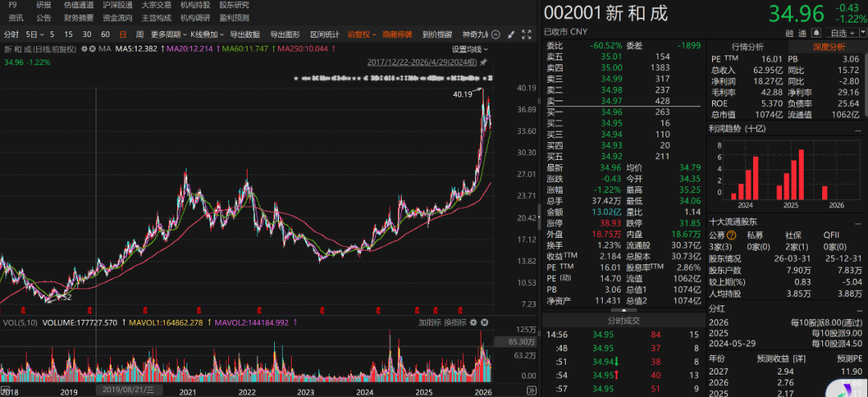Open 估值通道 menu item
The width and height of the screenshot is (868, 397).
(x=79, y=5)
